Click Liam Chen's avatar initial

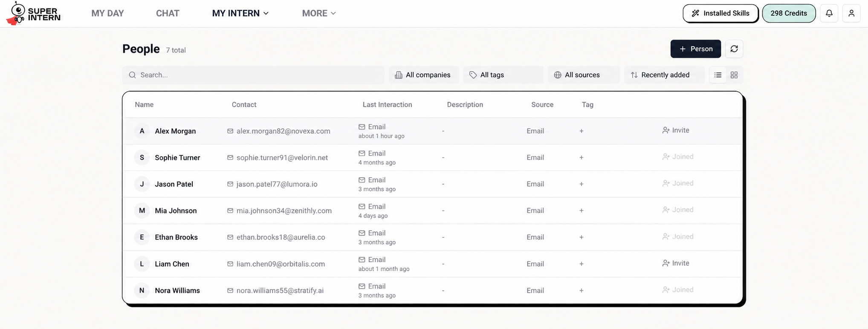click(x=142, y=264)
